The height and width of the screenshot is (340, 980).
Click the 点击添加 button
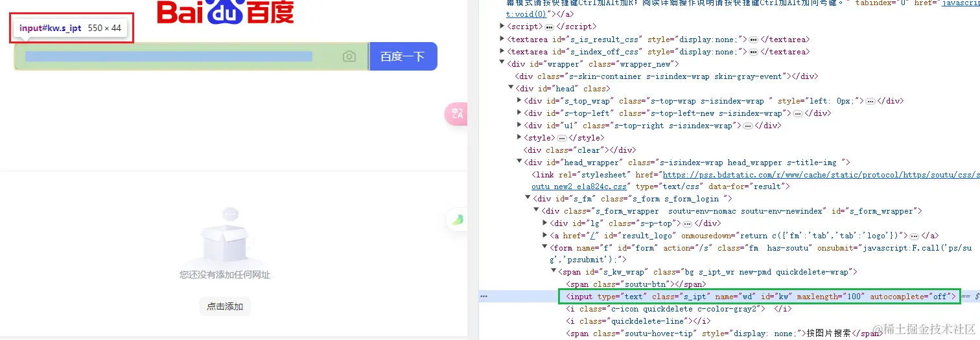point(225,306)
